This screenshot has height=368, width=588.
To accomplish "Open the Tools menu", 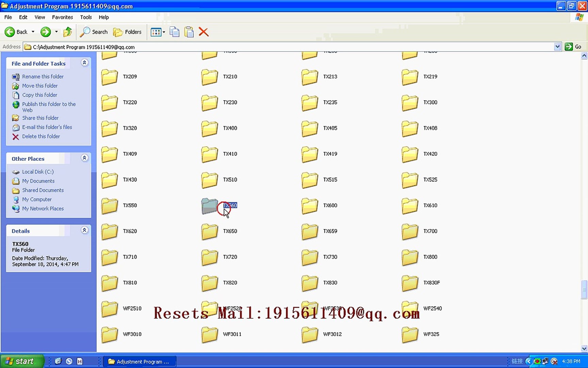I will [x=86, y=17].
